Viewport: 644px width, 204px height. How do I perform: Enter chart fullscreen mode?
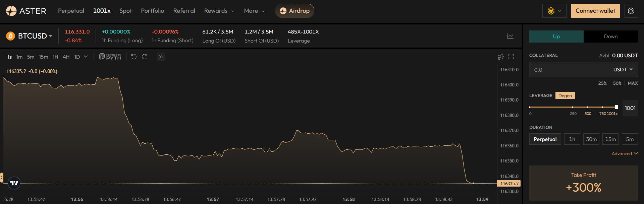511,57
